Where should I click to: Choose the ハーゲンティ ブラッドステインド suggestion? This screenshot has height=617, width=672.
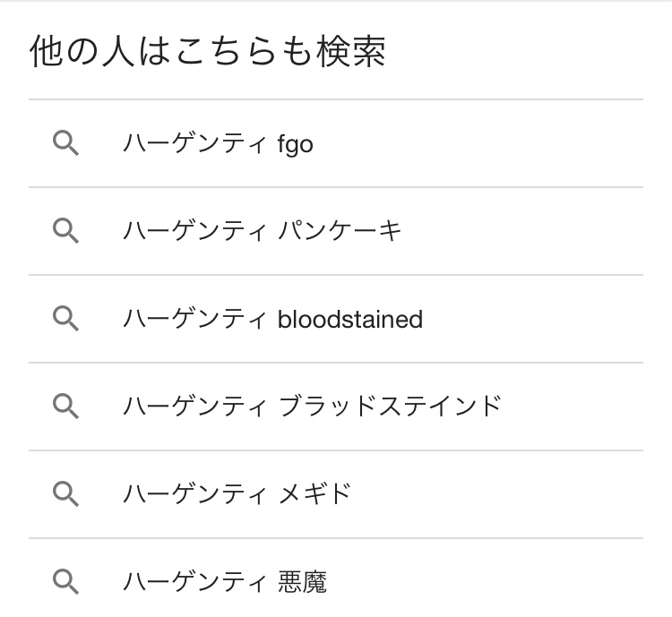pos(312,407)
